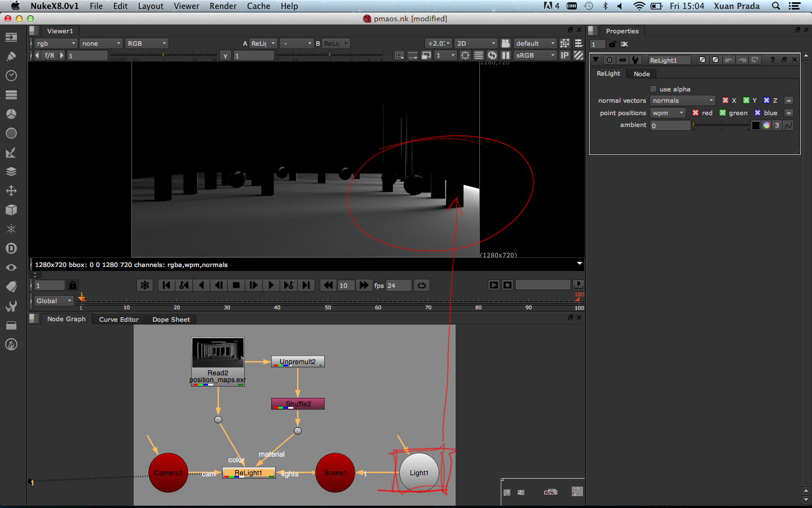812x508 pixels.
Task: Open the Views nodes eye icon
Action: point(11,268)
